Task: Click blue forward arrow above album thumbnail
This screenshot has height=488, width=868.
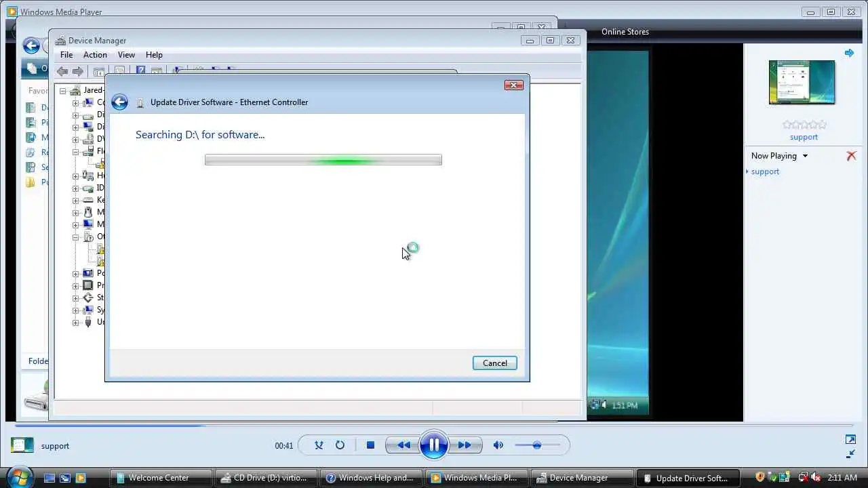Action: point(849,53)
